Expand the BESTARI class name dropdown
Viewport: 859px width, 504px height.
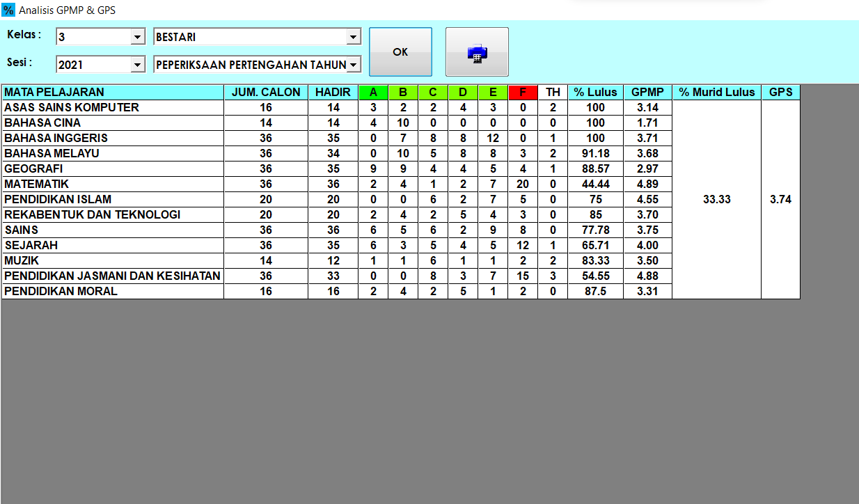(x=354, y=37)
